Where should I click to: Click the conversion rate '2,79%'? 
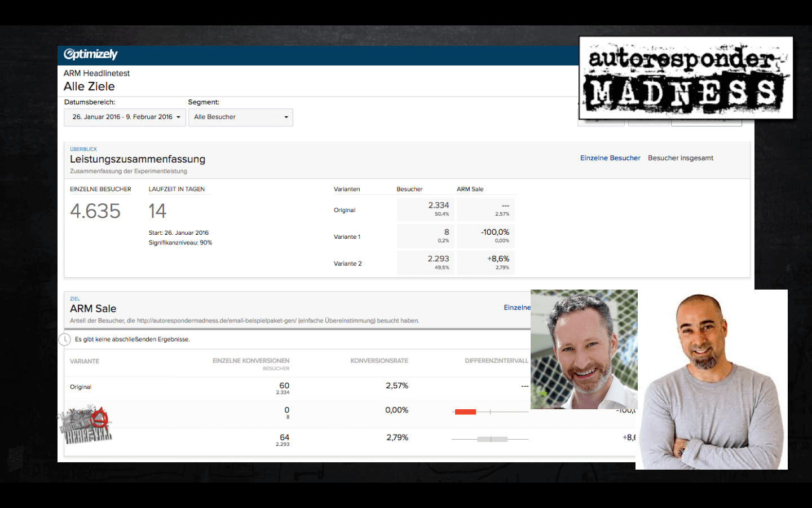[x=398, y=437]
